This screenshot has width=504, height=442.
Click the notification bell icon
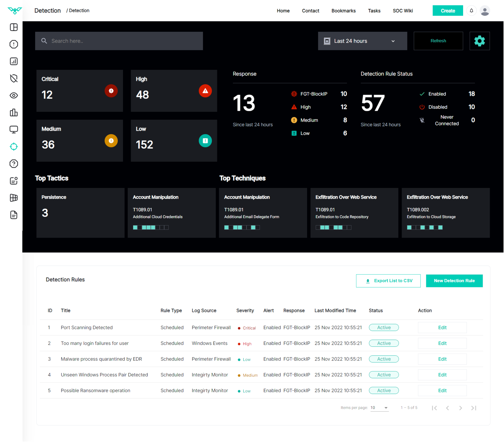472,11
